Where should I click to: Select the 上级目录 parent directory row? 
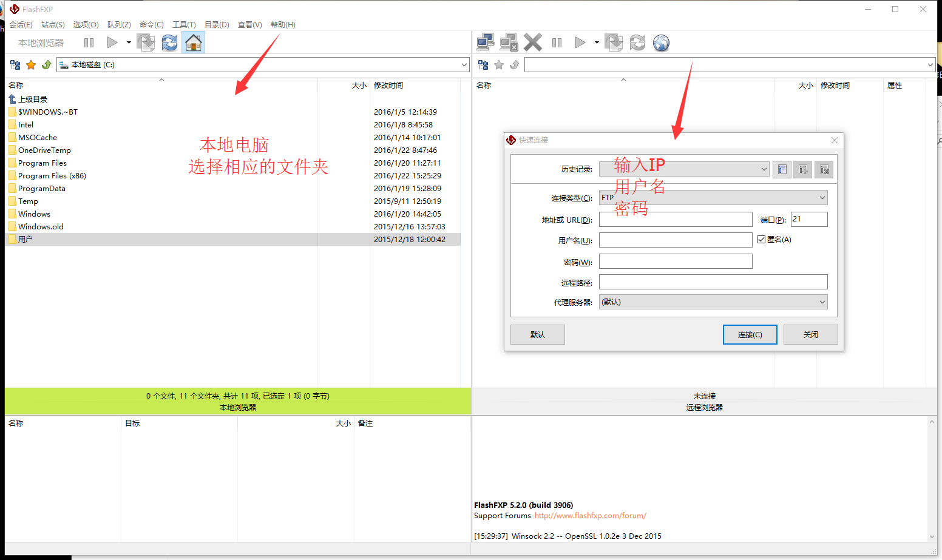(233, 99)
